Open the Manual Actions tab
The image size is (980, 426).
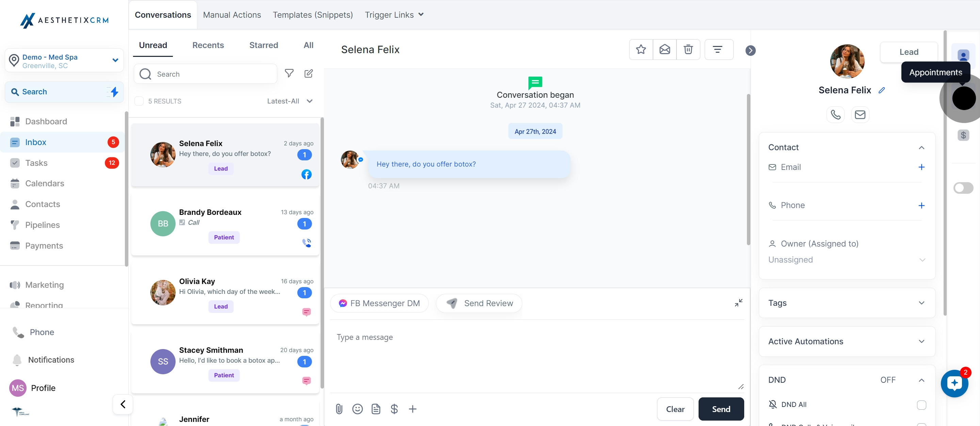232,15
